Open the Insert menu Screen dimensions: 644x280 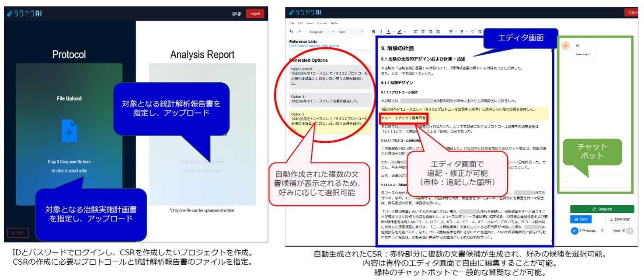coord(310,23)
